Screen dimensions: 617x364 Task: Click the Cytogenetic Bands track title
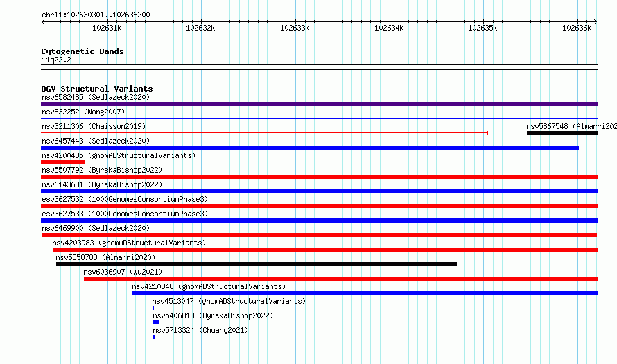point(82,51)
